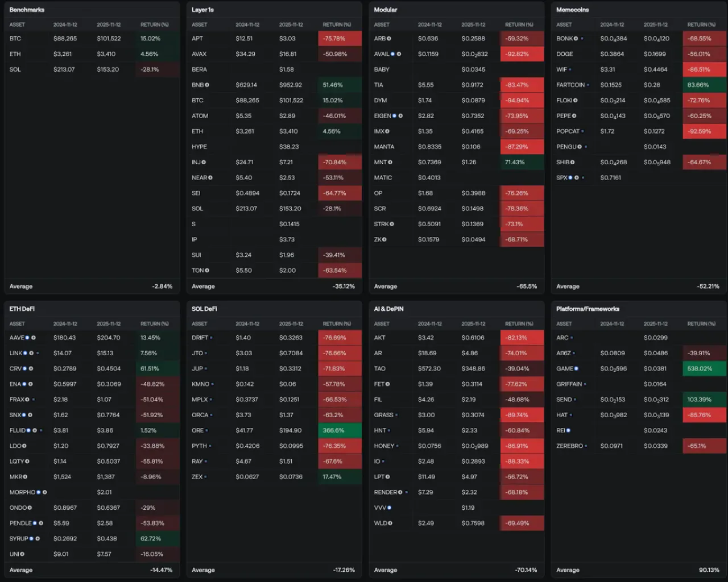
Task: Click the chain badge beside INJ
Action: (204, 163)
